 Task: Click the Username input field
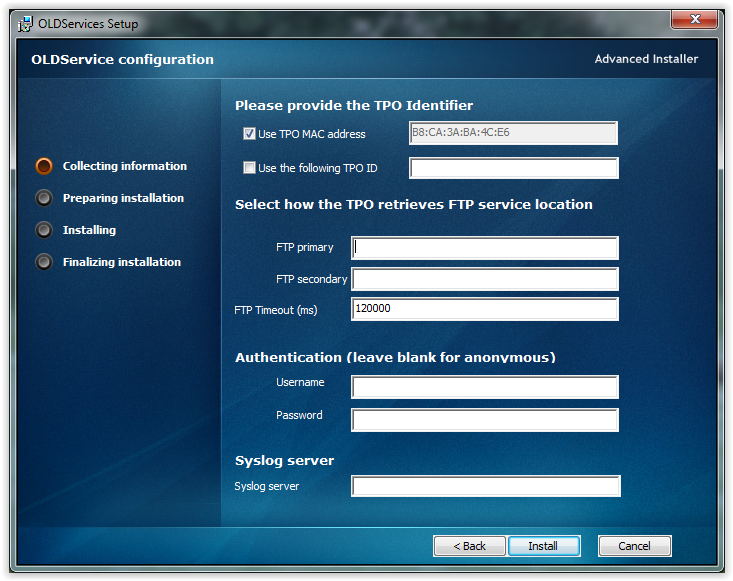point(484,387)
